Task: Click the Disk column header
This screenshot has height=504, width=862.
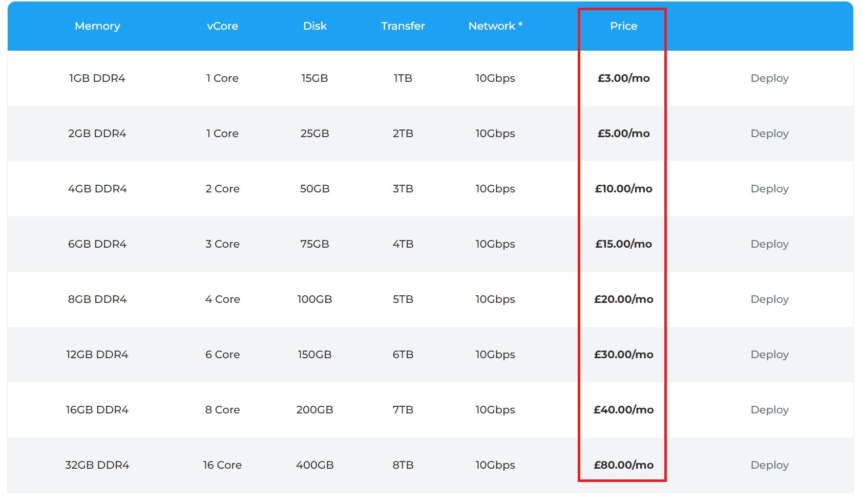Action: 314,26
